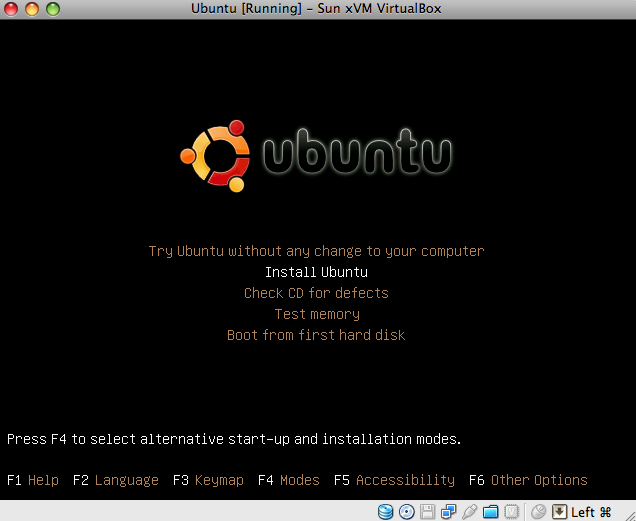The image size is (636, 521).
Task: Click the floppy disk status icon
Action: click(428, 512)
